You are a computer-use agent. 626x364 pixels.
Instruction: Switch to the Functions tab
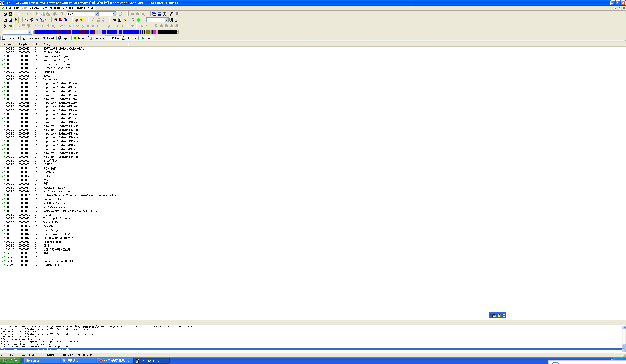96,38
